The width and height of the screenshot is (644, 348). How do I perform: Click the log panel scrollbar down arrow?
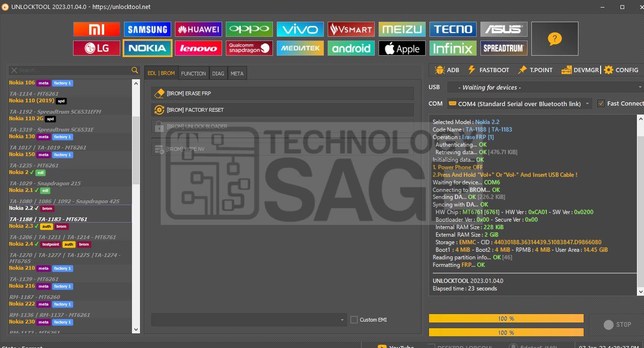(641, 292)
